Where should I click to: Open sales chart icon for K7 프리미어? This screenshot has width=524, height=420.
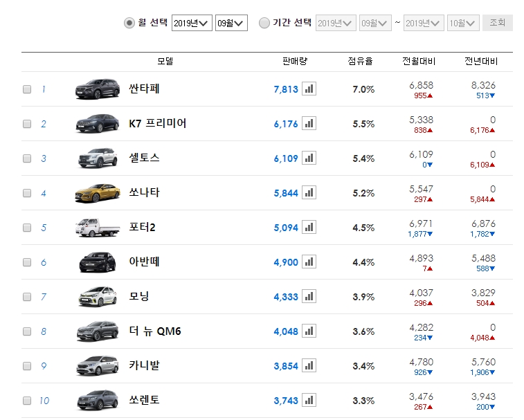(x=309, y=124)
